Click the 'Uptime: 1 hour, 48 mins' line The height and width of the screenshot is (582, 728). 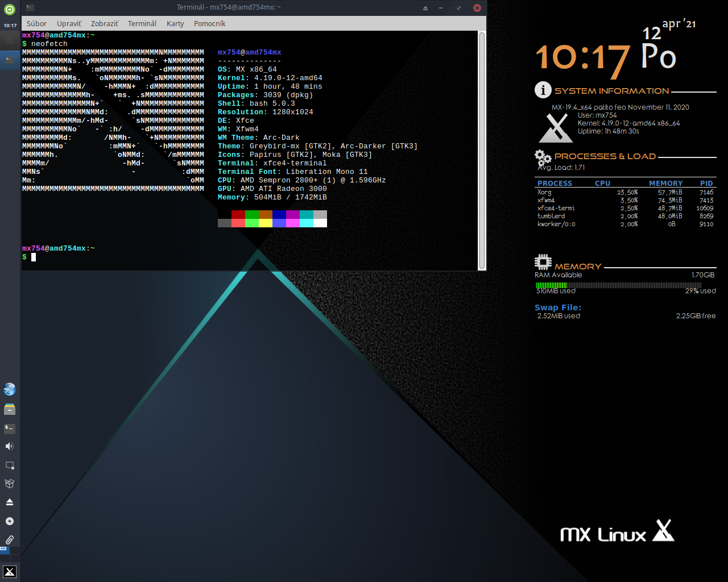(270, 86)
